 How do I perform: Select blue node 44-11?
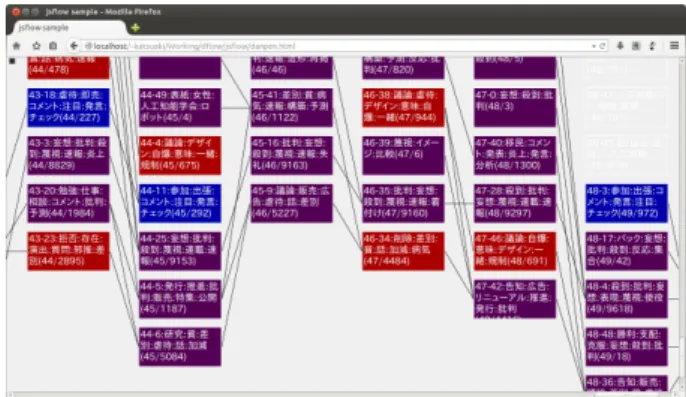coord(180,203)
